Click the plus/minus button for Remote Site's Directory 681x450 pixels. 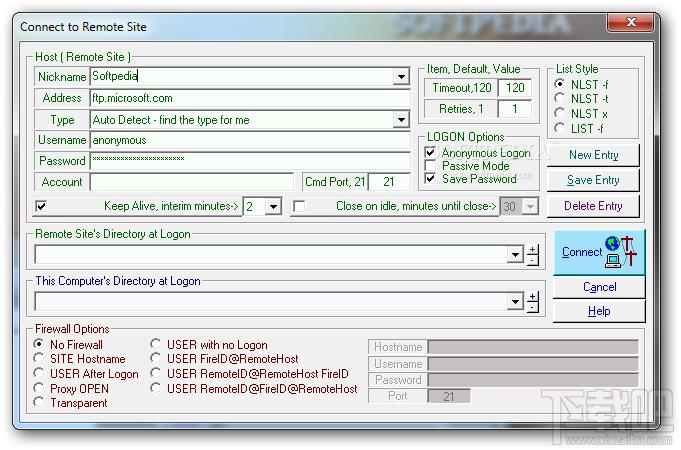(x=532, y=255)
